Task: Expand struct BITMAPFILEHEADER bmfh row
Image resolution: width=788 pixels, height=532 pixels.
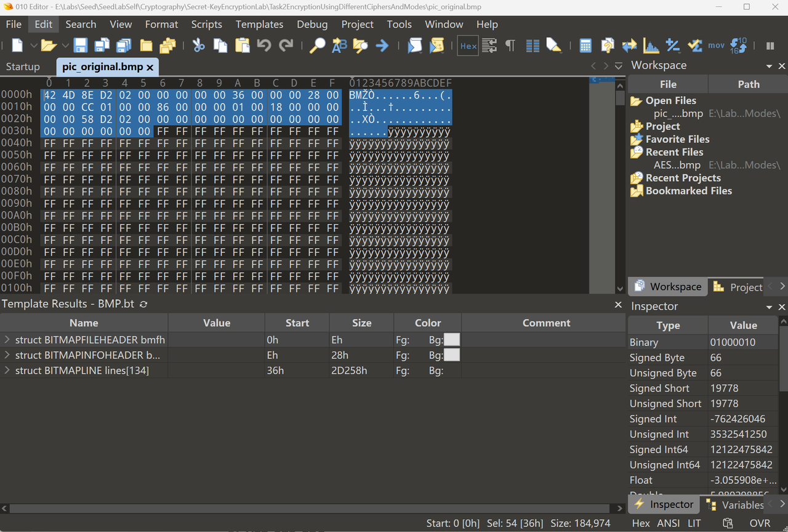Action: click(x=7, y=340)
